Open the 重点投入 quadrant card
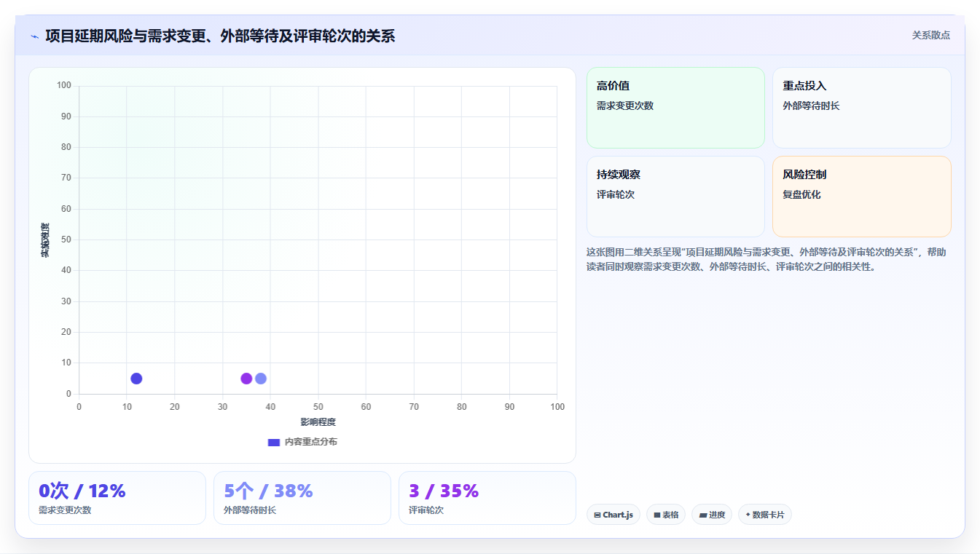Image resolution: width=980 pixels, height=554 pixels. 862,108
